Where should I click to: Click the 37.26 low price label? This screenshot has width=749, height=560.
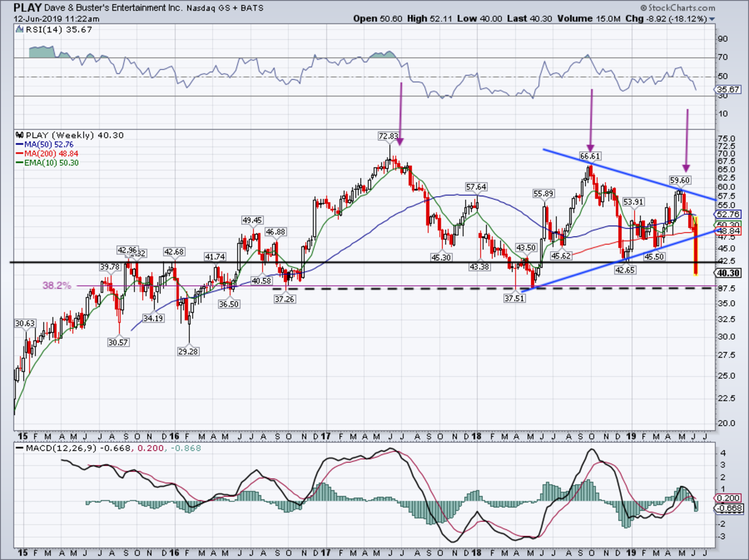tap(285, 300)
